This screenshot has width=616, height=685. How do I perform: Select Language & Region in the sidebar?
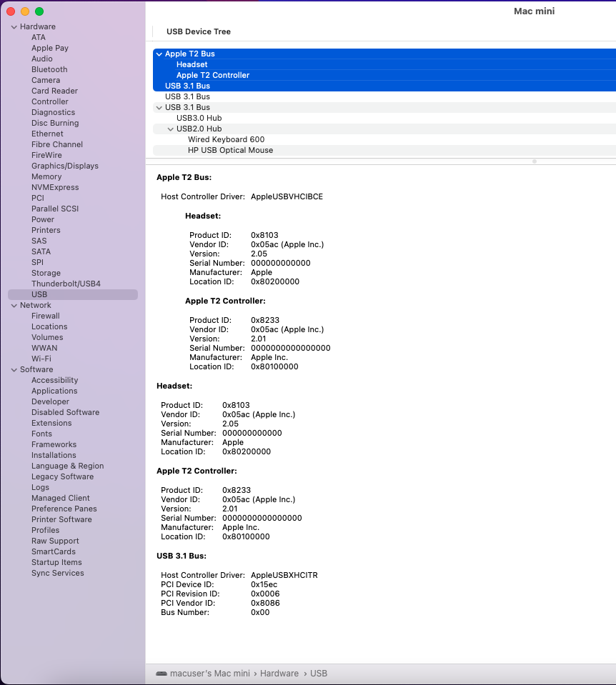[x=68, y=466]
